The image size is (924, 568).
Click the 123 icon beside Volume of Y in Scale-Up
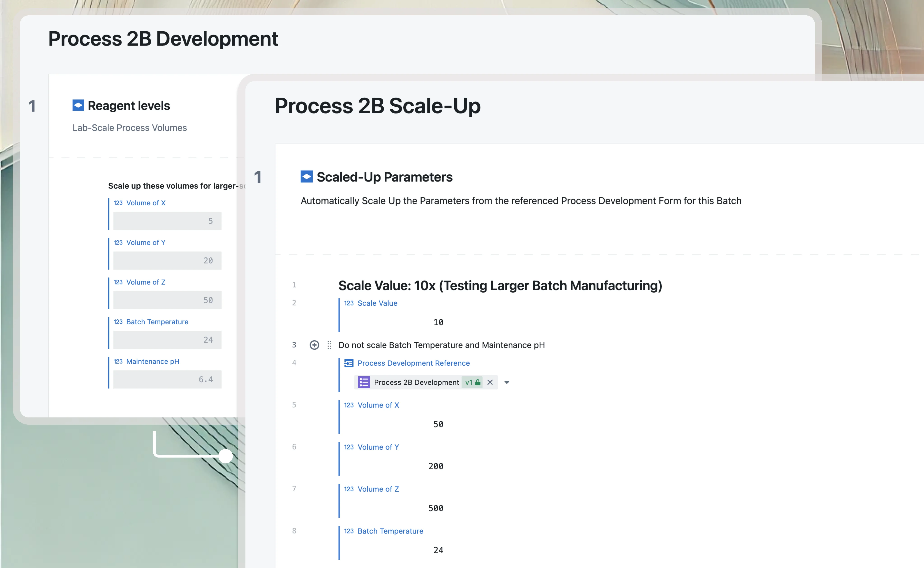pyautogui.click(x=349, y=447)
